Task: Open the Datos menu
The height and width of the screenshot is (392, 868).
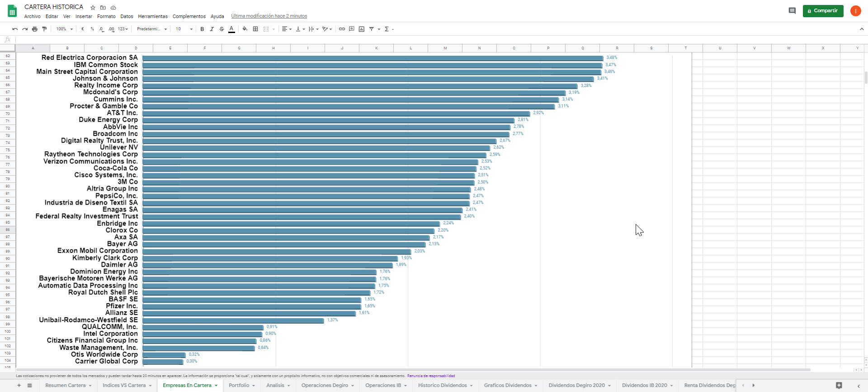Action: [x=127, y=16]
